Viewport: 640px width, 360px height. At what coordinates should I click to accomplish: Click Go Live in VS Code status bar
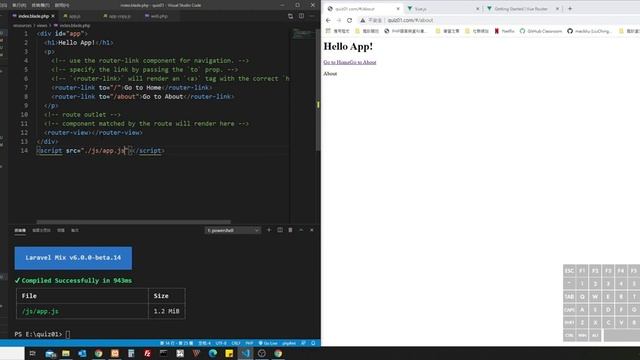tap(268, 343)
